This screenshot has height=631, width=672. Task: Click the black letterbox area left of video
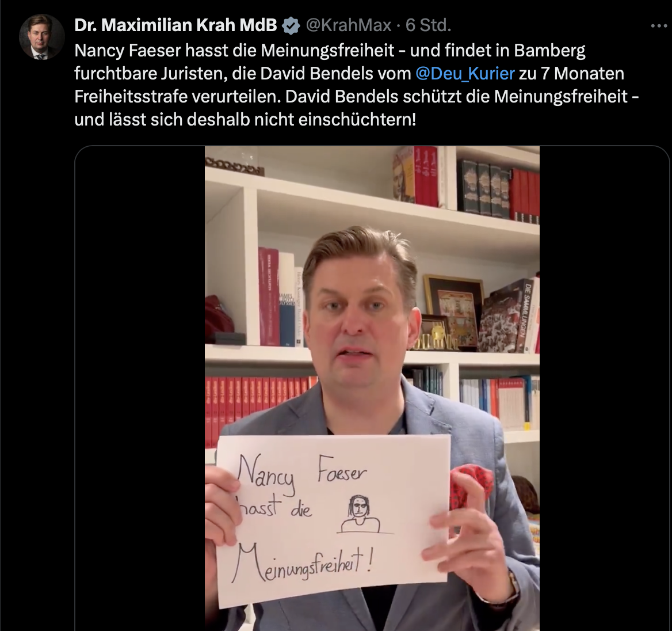point(140,388)
